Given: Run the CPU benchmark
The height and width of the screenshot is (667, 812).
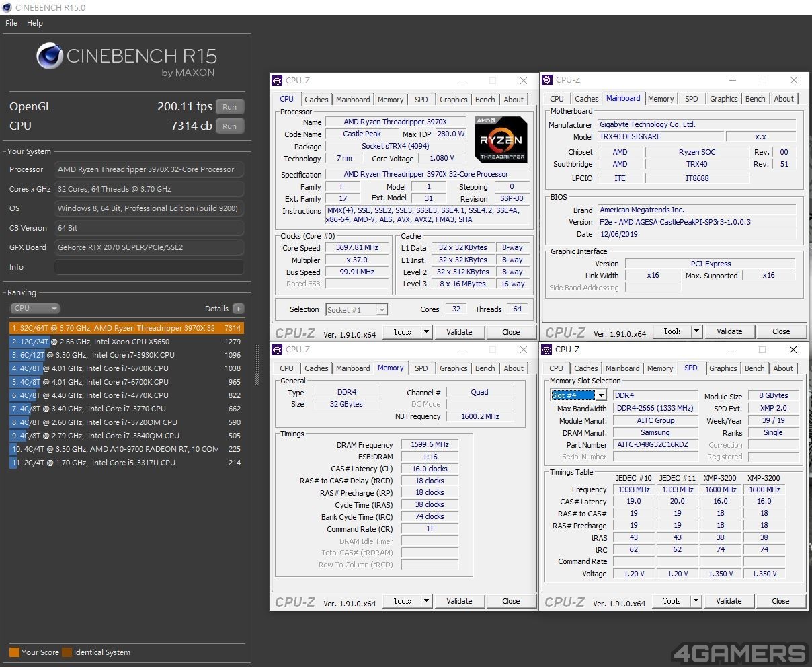Looking at the screenshot, I should pos(230,126).
